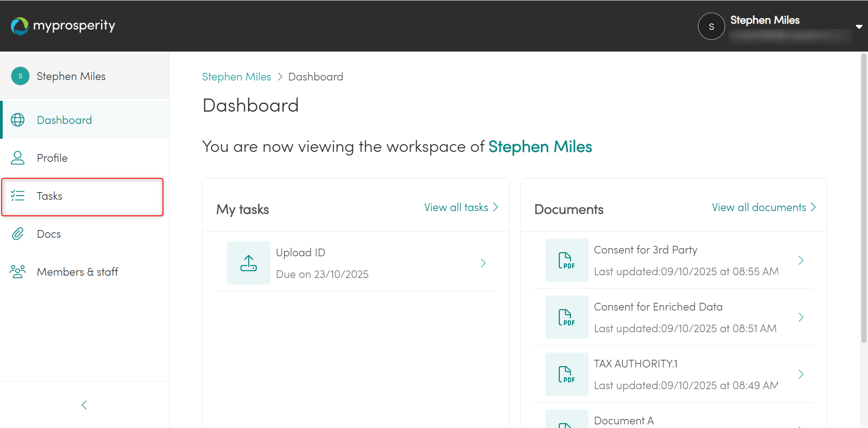Select Stephen Miles entry atop sidebar
This screenshot has width=868, height=428.
click(x=85, y=76)
